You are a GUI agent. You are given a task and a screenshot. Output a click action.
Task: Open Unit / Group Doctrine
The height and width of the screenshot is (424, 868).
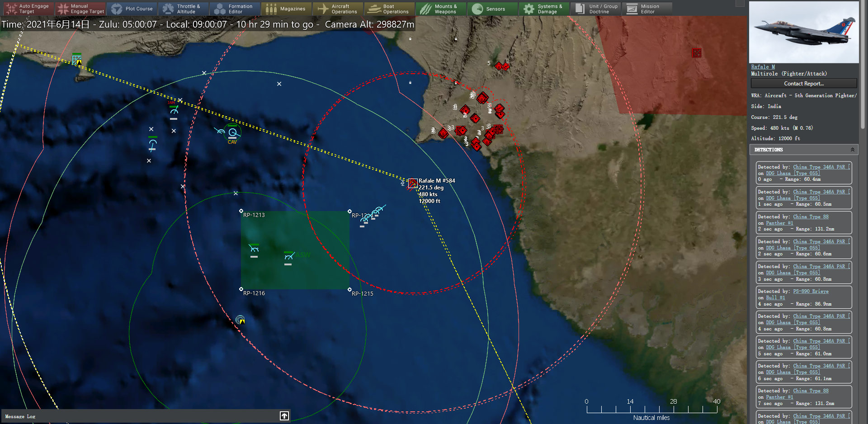click(595, 9)
